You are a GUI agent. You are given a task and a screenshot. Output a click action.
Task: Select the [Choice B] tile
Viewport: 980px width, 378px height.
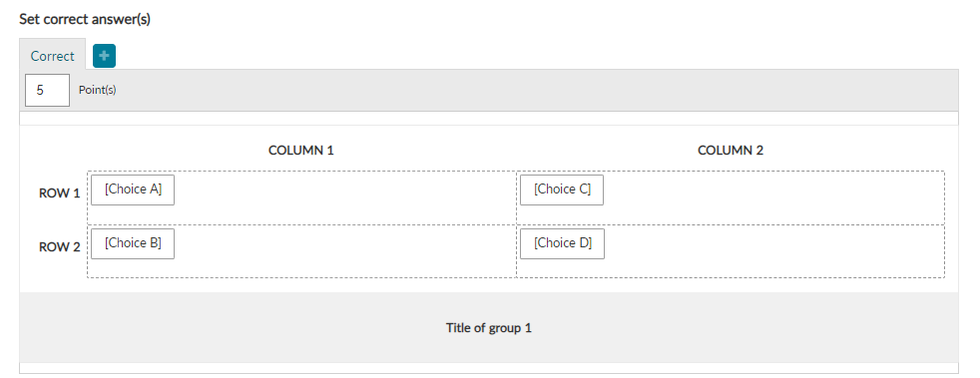[x=133, y=243]
